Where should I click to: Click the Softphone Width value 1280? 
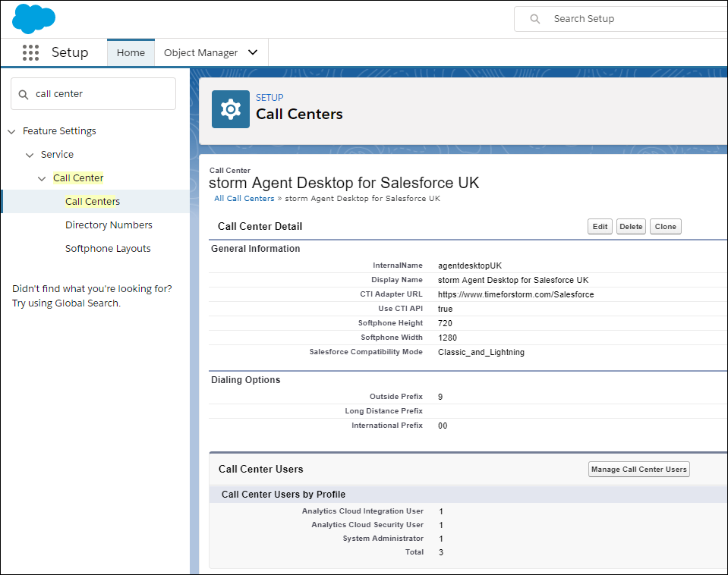click(447, 338)
